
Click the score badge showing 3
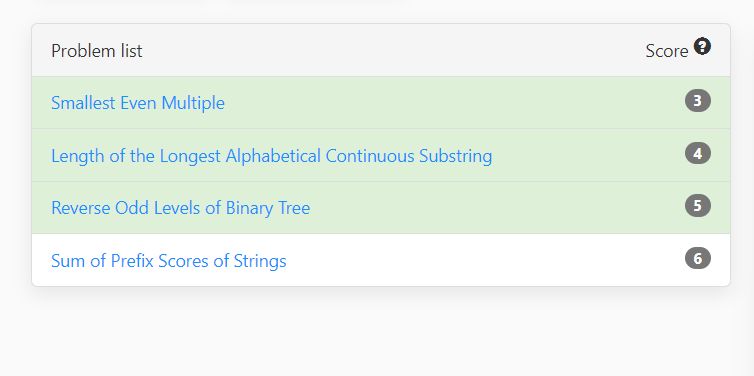point(698,101)
